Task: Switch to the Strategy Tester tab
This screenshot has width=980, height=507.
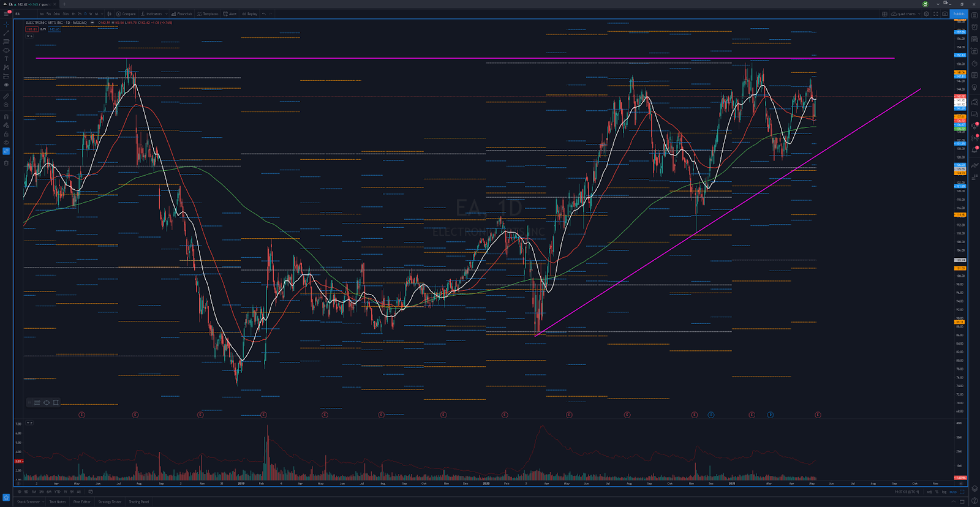Action: tap(110, 501)
